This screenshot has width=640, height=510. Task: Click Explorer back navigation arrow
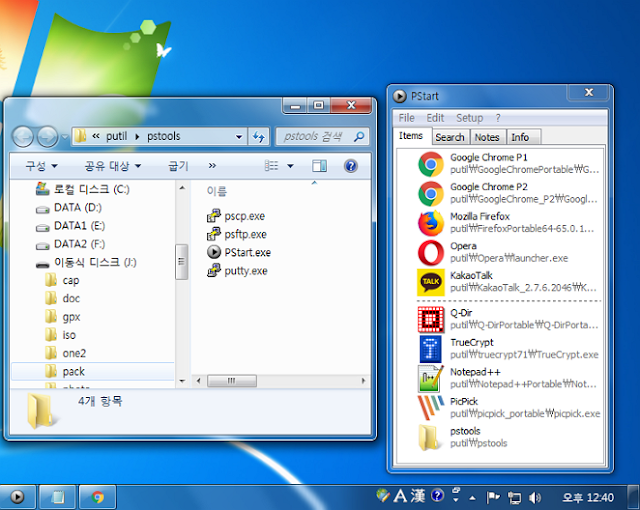click(23, 136)
